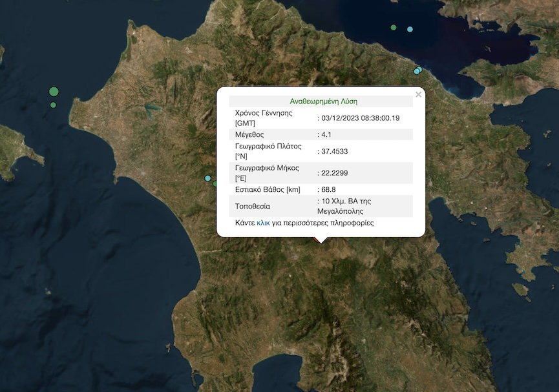Click the Αναθεωρημένη Λύση heading

click(x=323, y=101)
